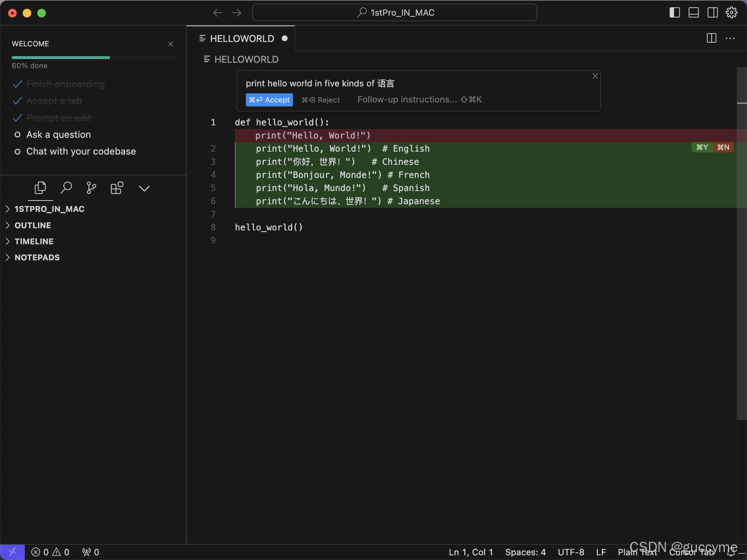Show more sidebar views chevron

pyautogui.click(x=144, y=188)
